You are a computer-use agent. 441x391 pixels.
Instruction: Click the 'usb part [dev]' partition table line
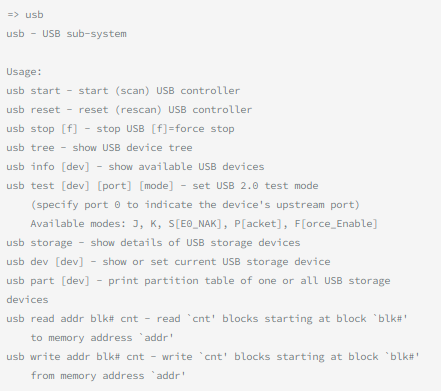click(x=198, y=281)
